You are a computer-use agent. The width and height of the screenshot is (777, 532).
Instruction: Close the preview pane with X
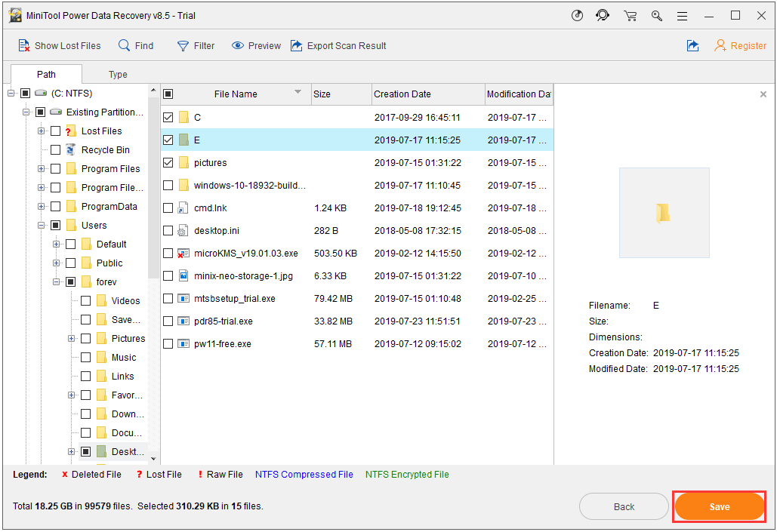click(763, 94)
